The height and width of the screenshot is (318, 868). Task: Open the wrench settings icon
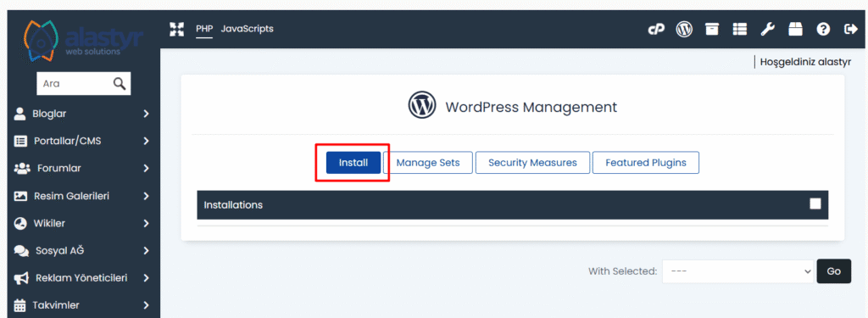coord(767,30)
